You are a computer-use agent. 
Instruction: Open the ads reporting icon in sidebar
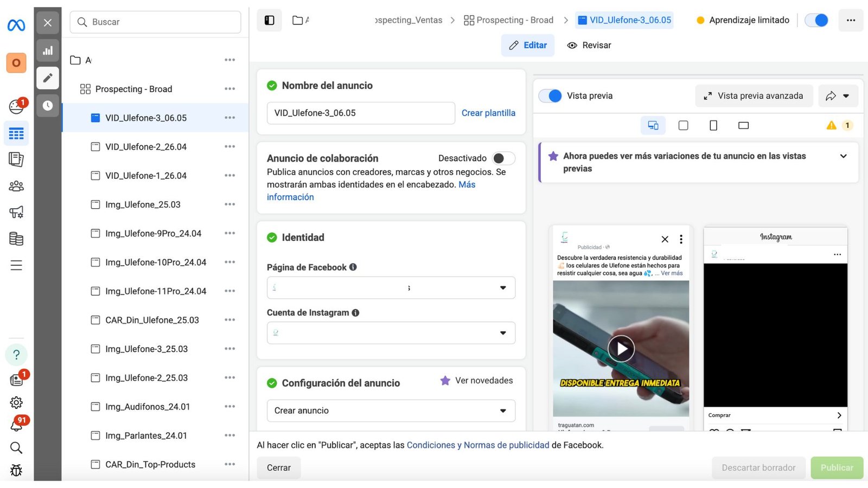(16, 159)
